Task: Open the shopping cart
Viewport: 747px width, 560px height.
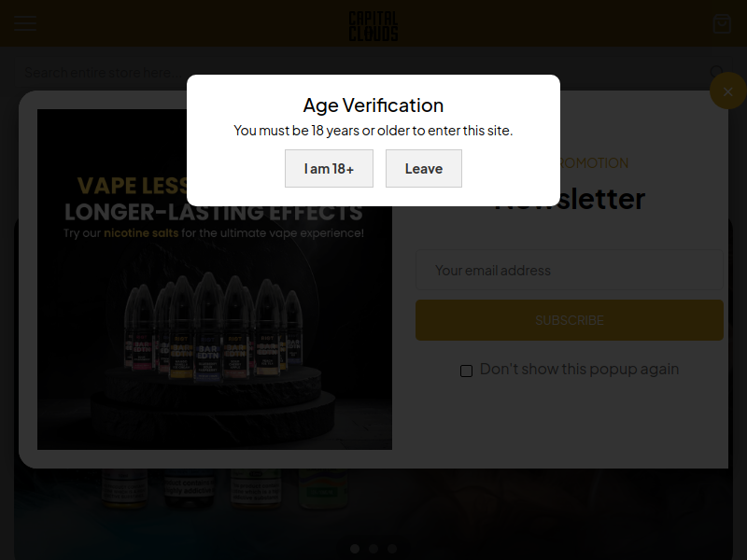Action: 722,23
